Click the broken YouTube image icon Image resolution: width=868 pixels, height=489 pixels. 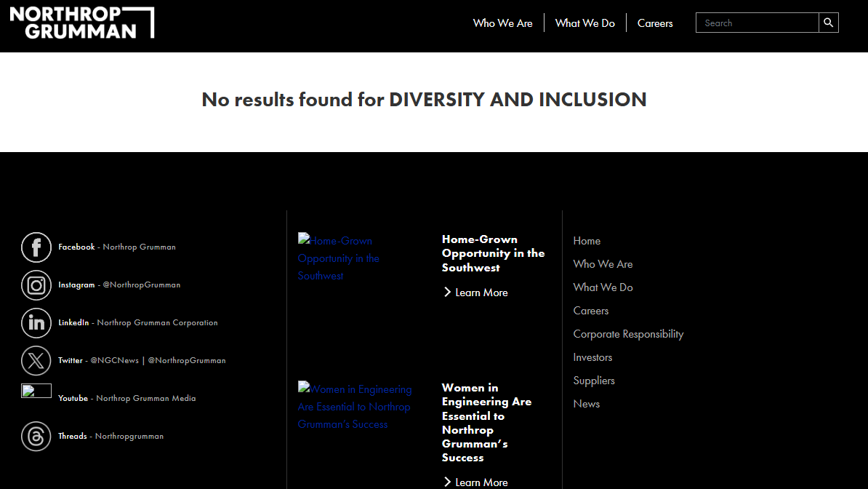(x=36, y=391)
